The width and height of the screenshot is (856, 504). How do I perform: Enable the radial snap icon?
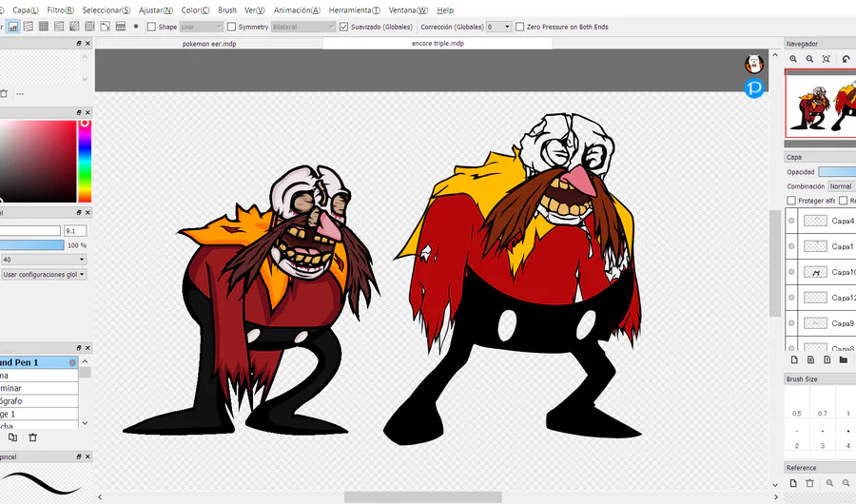[75, 27]
